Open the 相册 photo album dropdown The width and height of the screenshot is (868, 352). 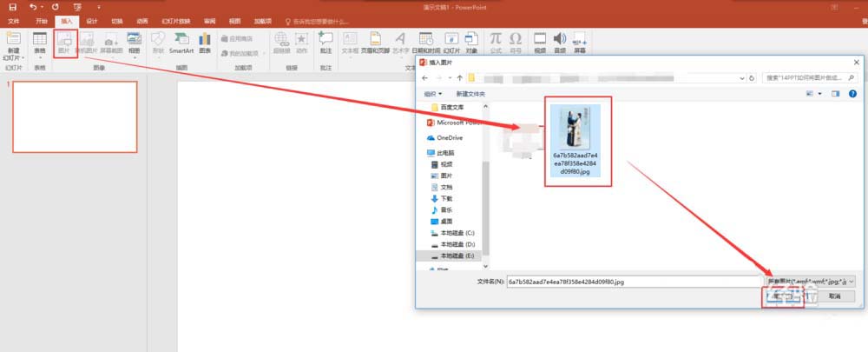click(135, 45)
